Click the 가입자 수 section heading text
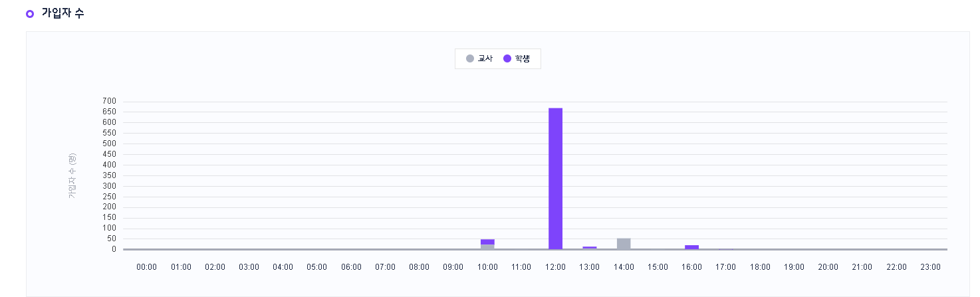 pos(62,13)
